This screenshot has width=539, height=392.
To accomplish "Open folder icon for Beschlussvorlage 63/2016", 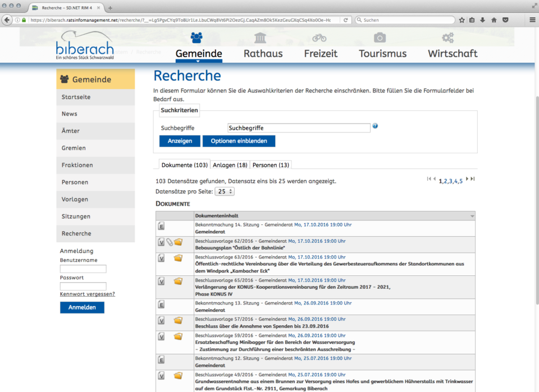I will pyautogui.click(x=178, y=259).
